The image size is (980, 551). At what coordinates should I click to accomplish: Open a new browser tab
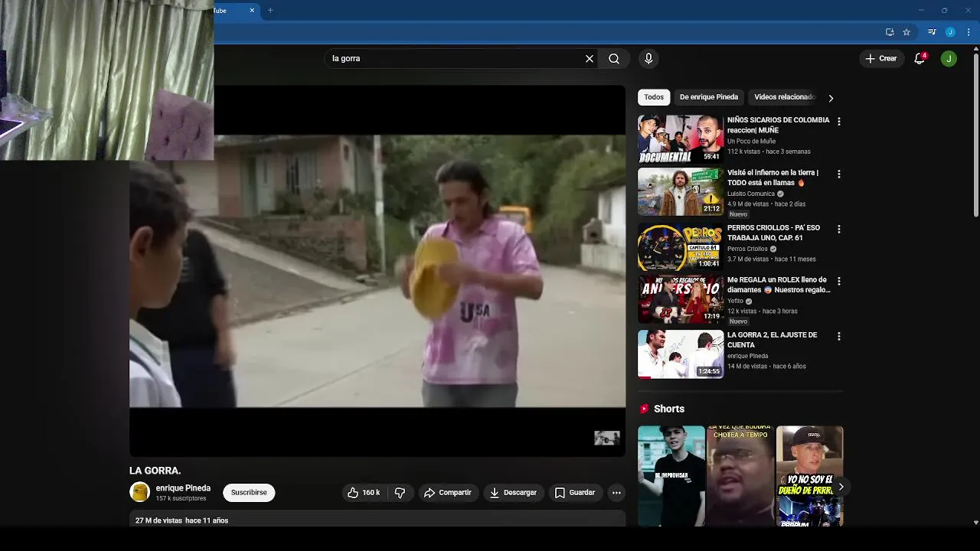(270, 11)
